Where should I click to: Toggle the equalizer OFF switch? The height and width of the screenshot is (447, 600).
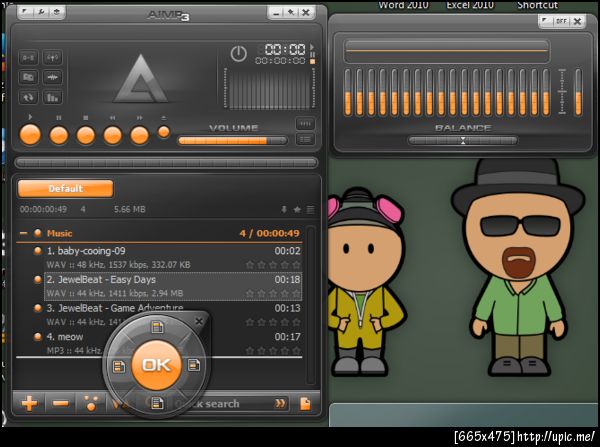pos(561,21)
